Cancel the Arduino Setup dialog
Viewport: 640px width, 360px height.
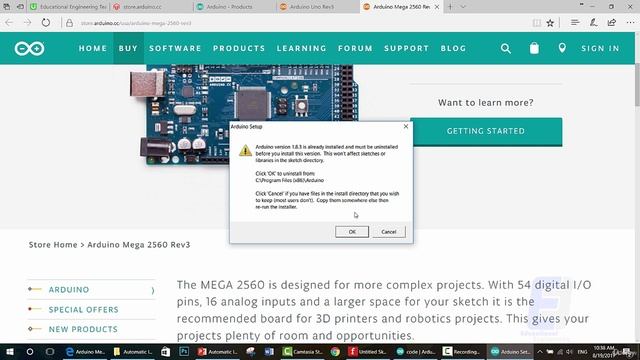(389, 231)
